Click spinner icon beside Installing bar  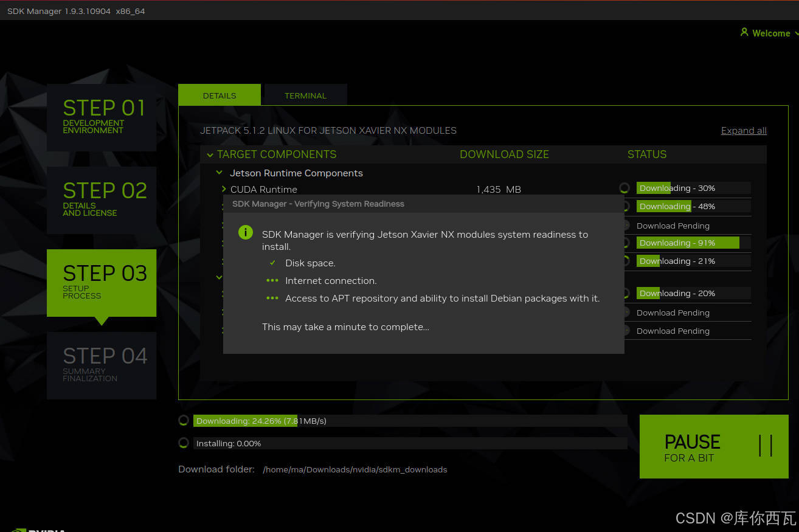[184, 443]
